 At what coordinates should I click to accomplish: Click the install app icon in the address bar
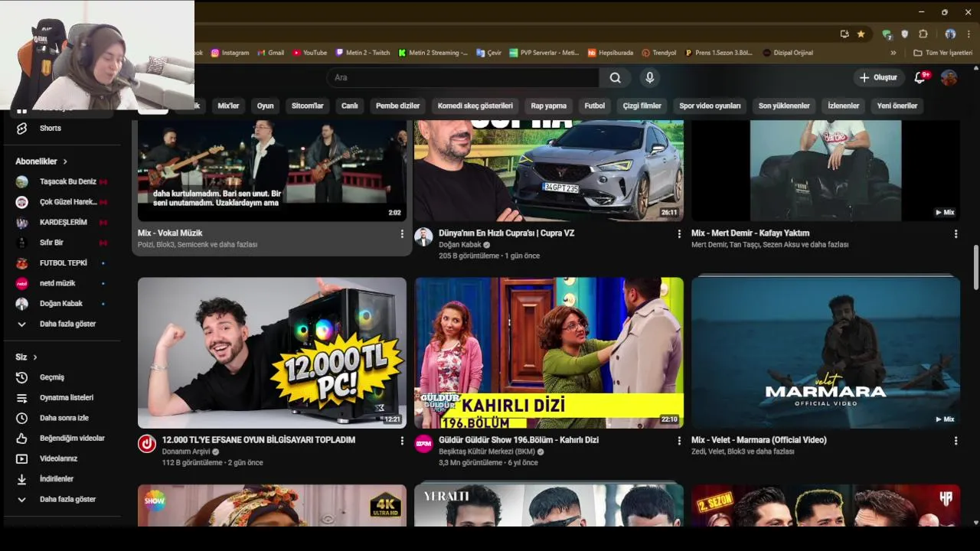pyautogui.click(x=844, y=34)
